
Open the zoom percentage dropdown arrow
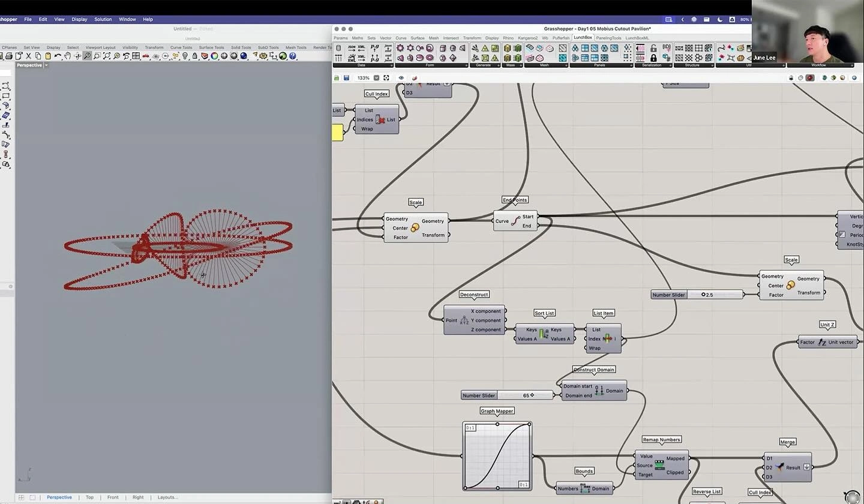(376, 77)
